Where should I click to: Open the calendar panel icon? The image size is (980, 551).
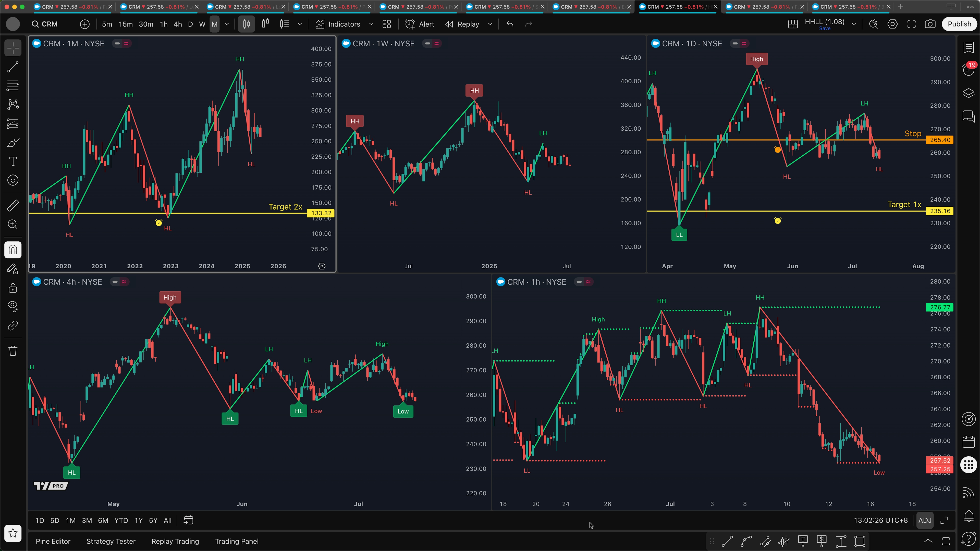click(969, 442)
